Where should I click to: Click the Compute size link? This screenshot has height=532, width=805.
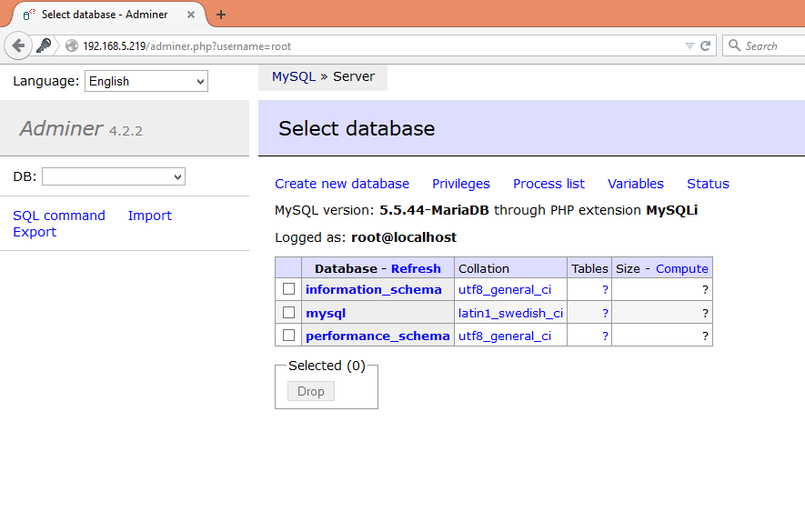click(x=682, y=268)
